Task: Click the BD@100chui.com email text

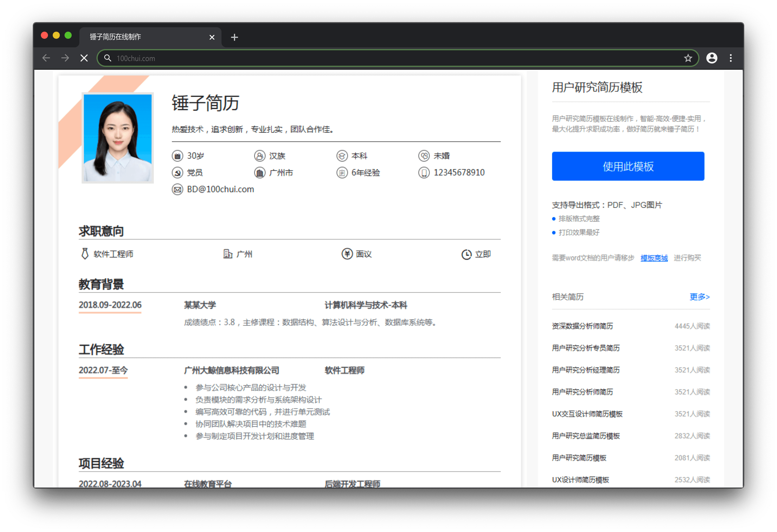Action: point(220,189)
